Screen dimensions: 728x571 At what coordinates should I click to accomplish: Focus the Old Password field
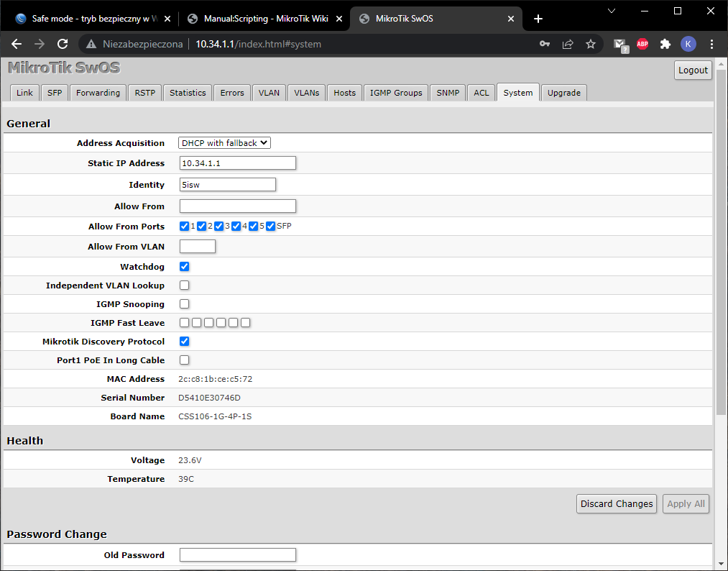click(x=238, y=554)
